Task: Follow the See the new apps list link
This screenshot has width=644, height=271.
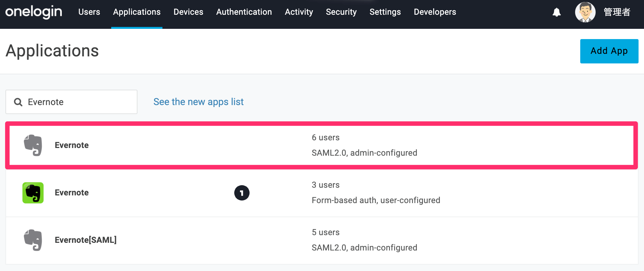Action: click(199, 102)
